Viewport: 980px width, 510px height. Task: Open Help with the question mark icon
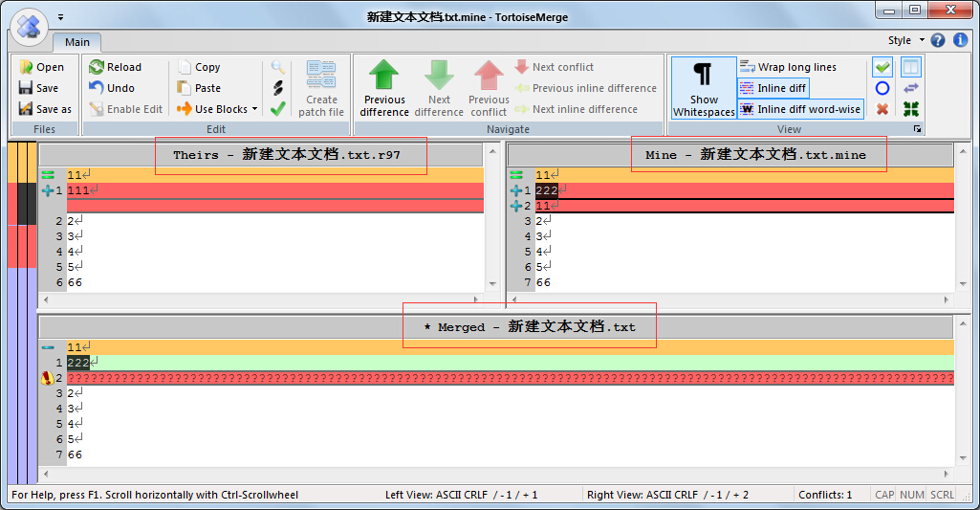tap(938, 40)
